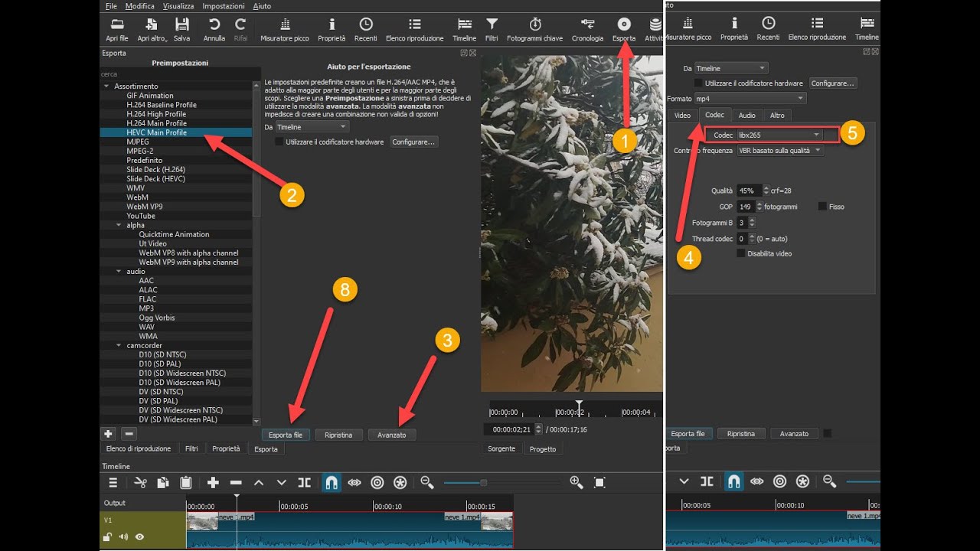Open the Impostazioni menu

point(224,5)
